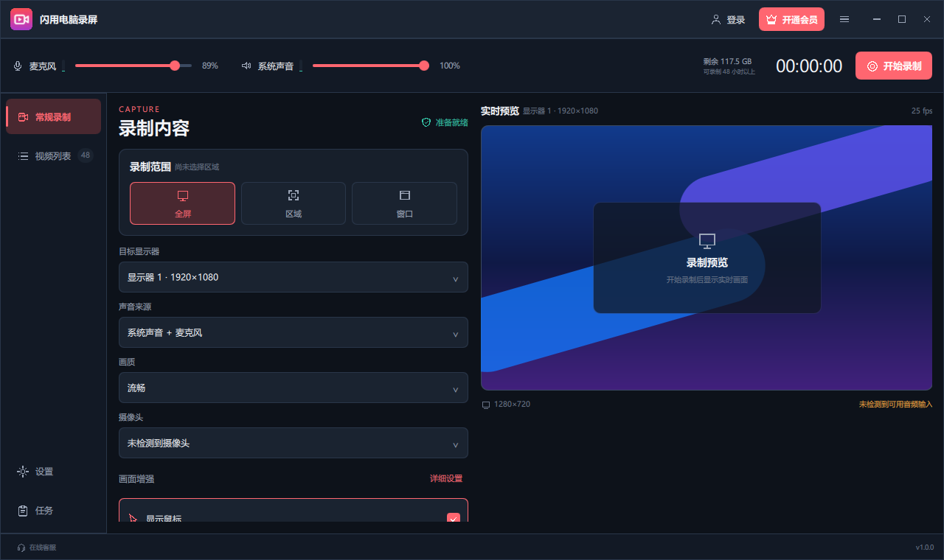Click the 00:00:00 recording timer
The width and height of the screenshot is (944, 560).
click(809, 66)
